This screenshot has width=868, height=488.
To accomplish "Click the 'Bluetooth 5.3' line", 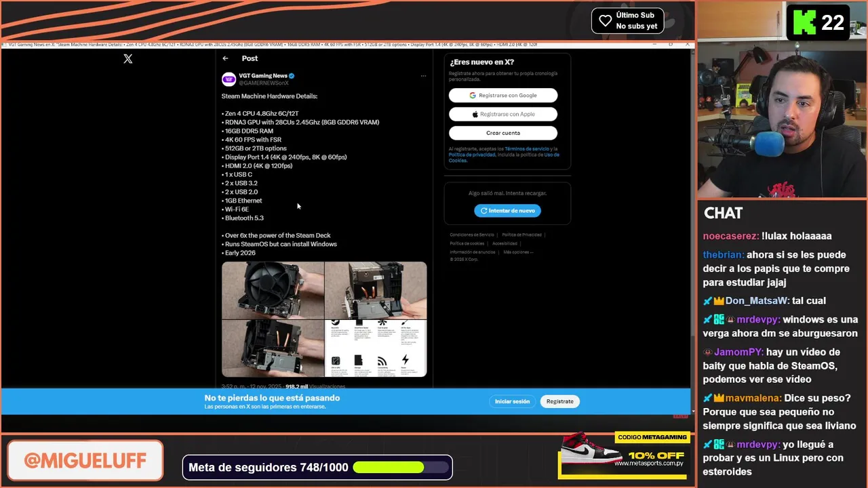I will (243, 218).
